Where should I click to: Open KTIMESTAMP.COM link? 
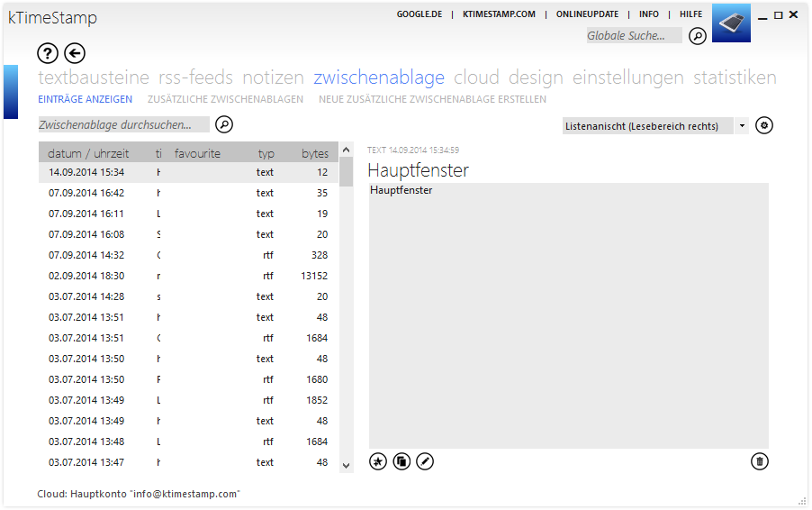500,14
